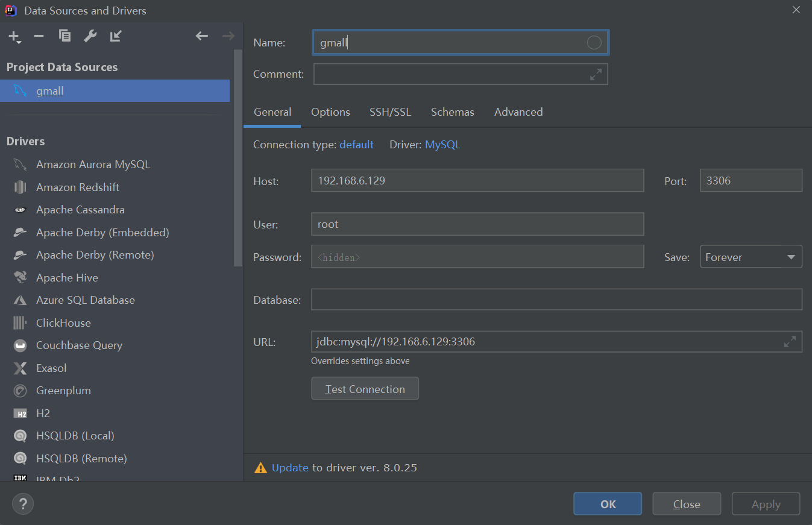Screen dimensions: 812x525
Task: Change the connection type via the default link
Action: coord(356,145)
